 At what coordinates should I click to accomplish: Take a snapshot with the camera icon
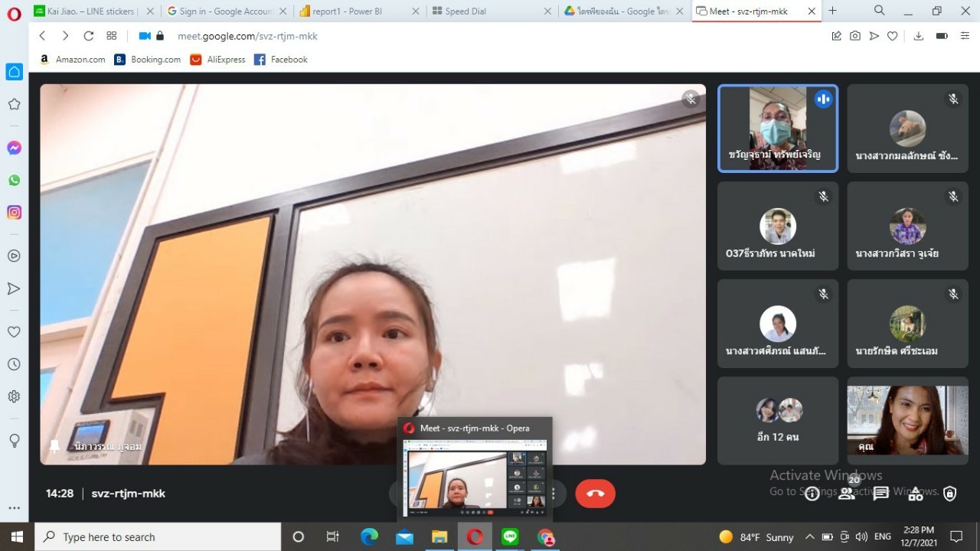pyautogui.click(x=855, y=36)
